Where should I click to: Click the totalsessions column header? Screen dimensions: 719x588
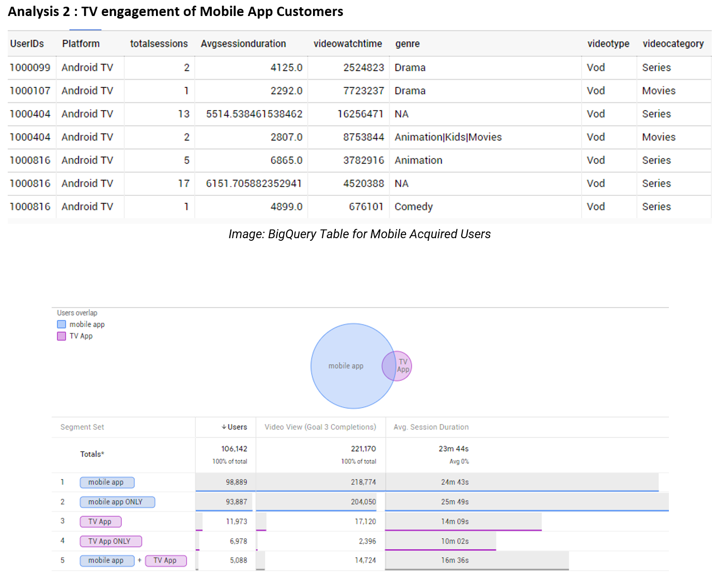pyautogui.click(x=159, y=44)
